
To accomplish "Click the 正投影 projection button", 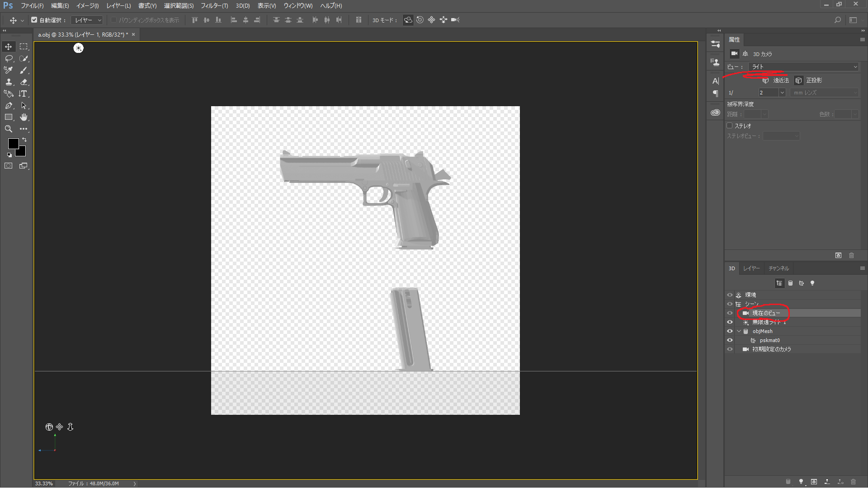I will [x=799, y=80].
